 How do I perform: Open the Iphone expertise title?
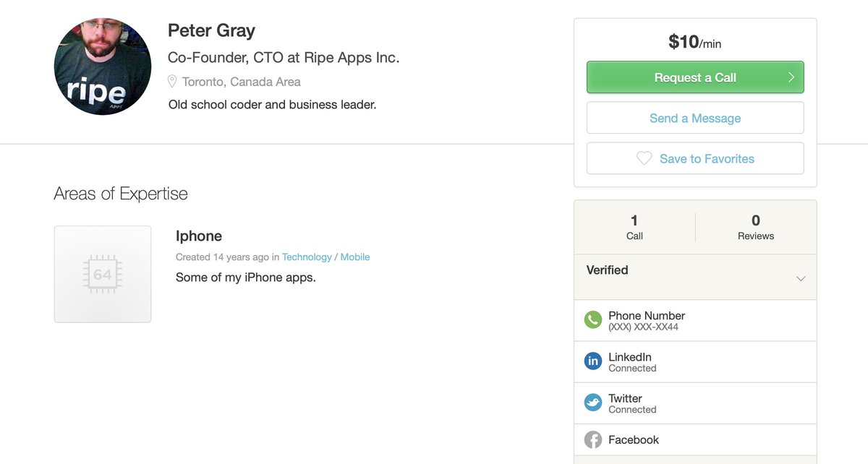click(x=199, y=236)
